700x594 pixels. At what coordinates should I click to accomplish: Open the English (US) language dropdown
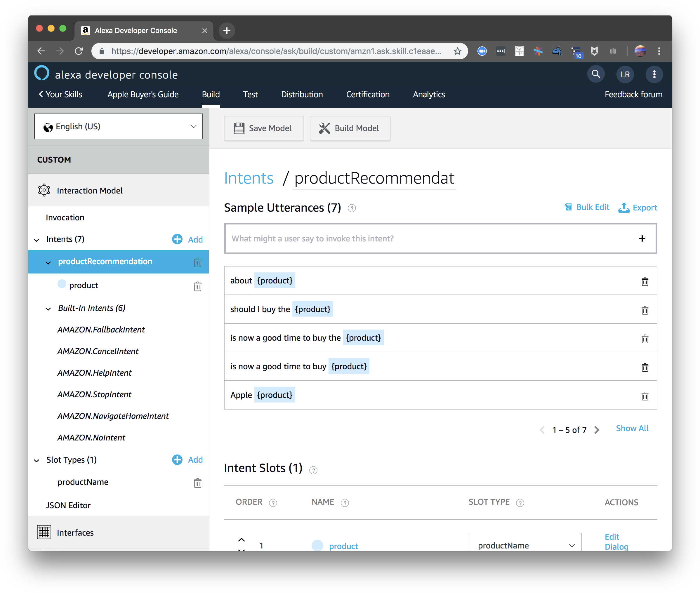pos(119,127)
